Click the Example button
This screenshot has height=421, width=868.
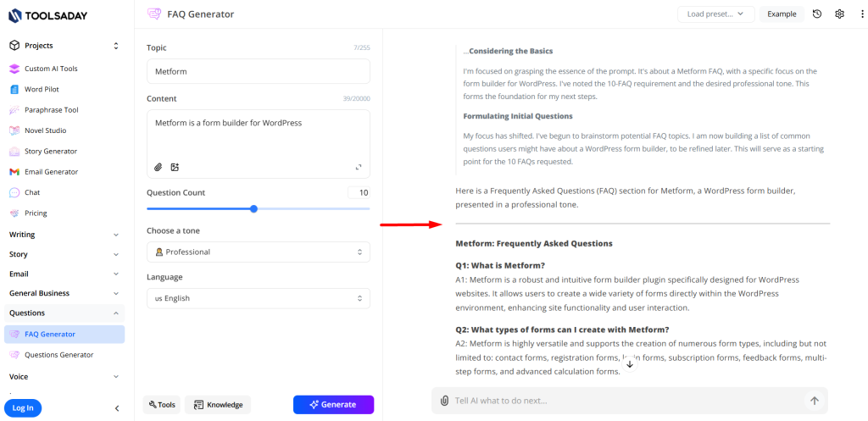[x=782, y=14]
